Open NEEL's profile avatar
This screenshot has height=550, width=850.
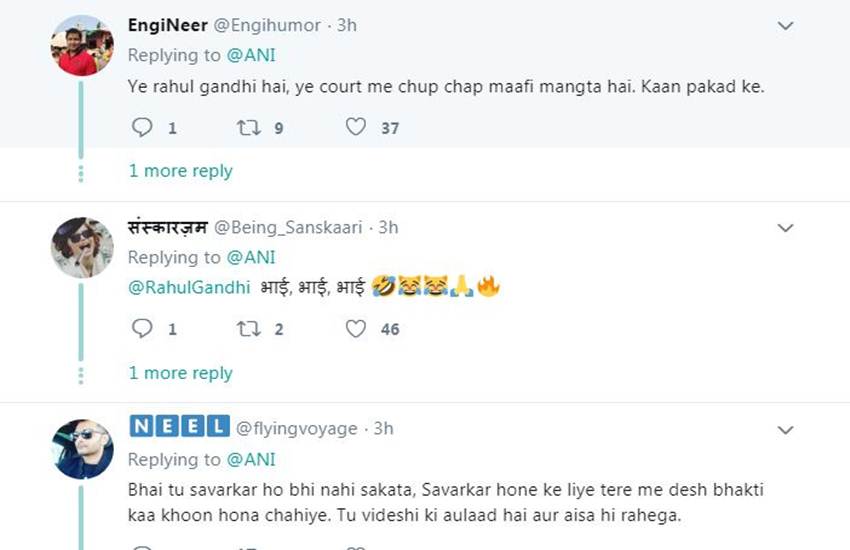(x=82, y=449)
